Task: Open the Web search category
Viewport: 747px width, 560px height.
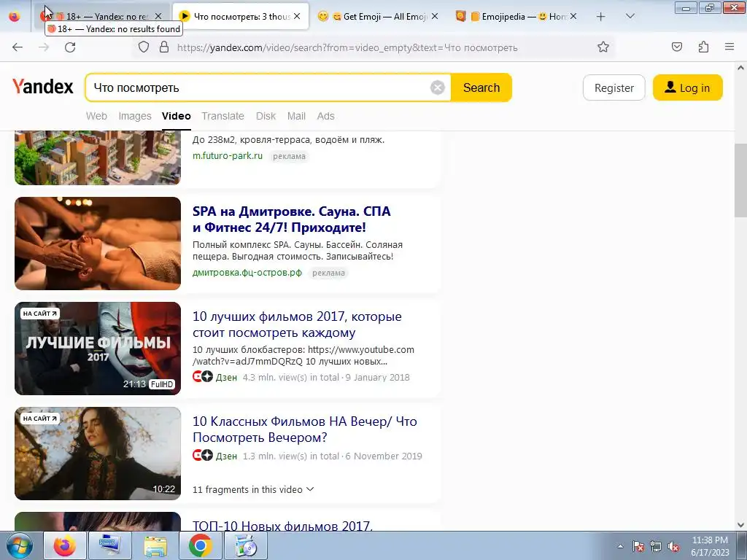Action: coord(97,116)
